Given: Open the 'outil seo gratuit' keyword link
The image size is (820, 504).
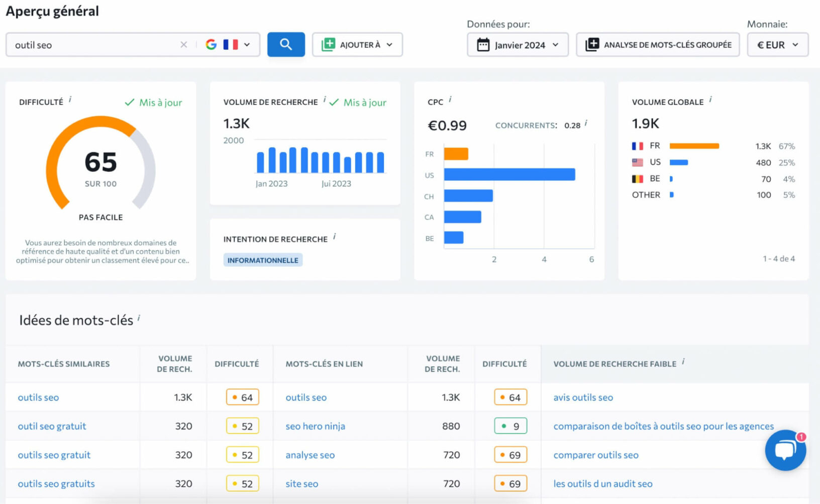Looking at the screenshot, I should click(x=52, y=426).
